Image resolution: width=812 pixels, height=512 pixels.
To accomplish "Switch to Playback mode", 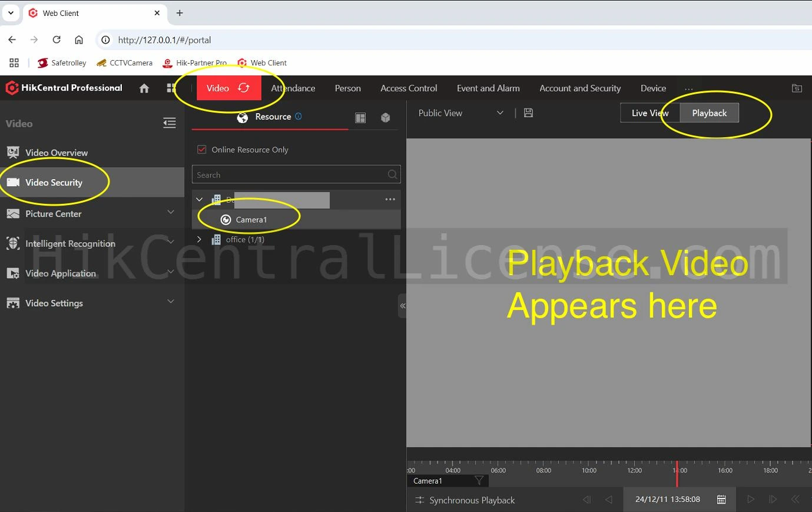I will pos(710,113).
